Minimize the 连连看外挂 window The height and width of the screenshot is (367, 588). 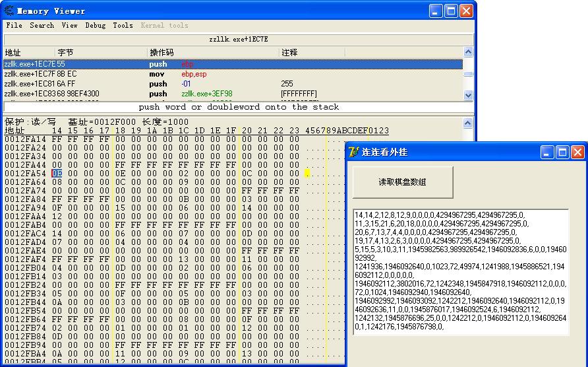click(546, 152)
